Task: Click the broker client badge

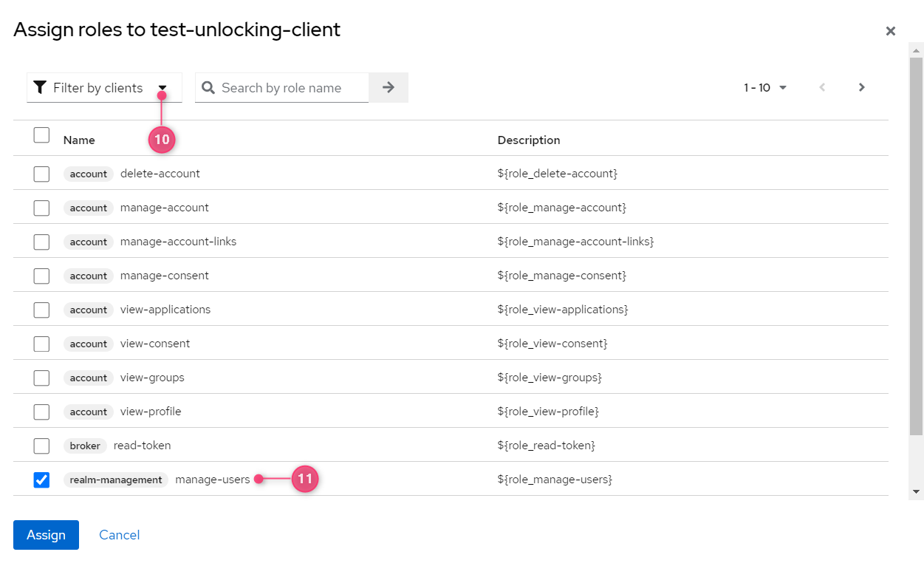Action: [x=85, y=446]
